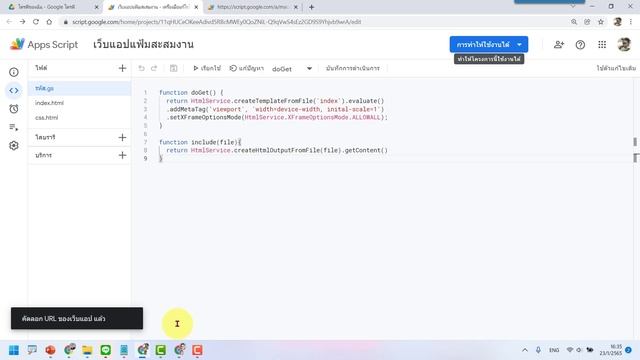640x360 pixels.
Task: Click the blue Deploy button
Action: 482,44
